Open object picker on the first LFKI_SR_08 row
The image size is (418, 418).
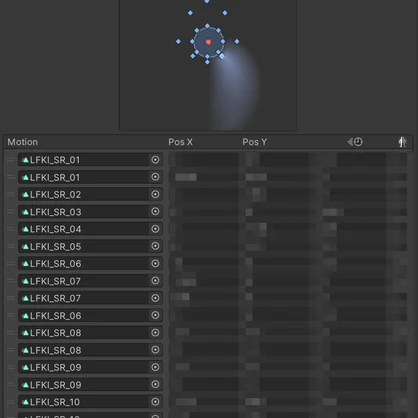pyautogui.click(x=155, y=333)
